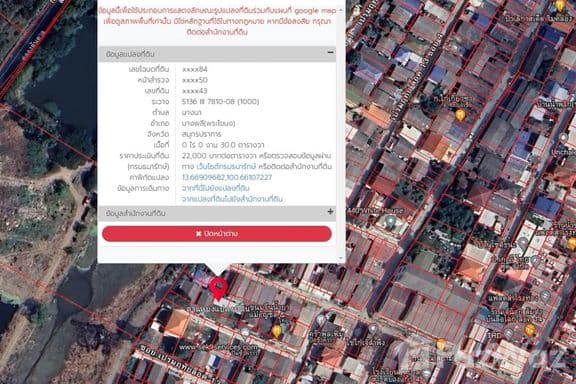Select the province value สมุทรปราการ

click(x=201, y=134)
